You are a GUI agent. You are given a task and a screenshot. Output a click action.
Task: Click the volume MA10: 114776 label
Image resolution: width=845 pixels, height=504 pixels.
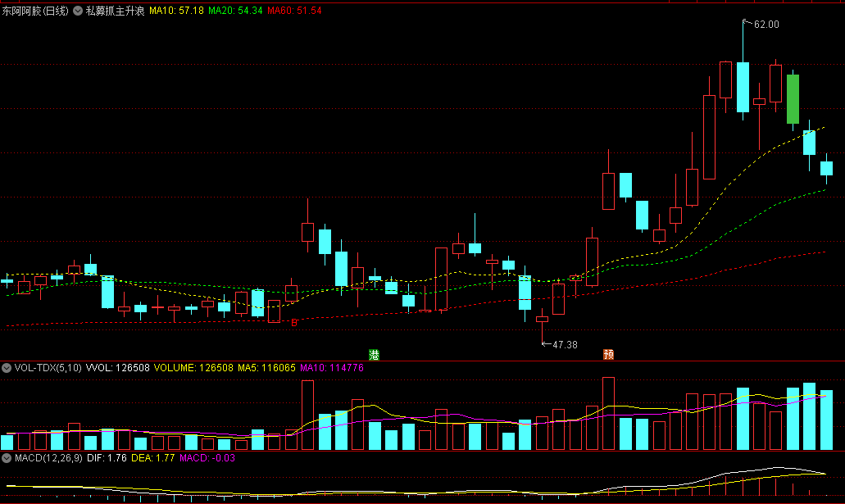point(332,368)
